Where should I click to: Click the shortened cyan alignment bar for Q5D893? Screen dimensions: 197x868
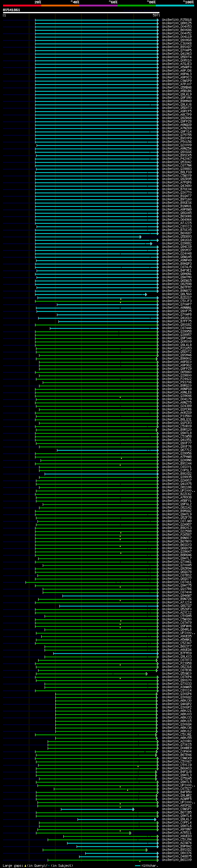88,237
